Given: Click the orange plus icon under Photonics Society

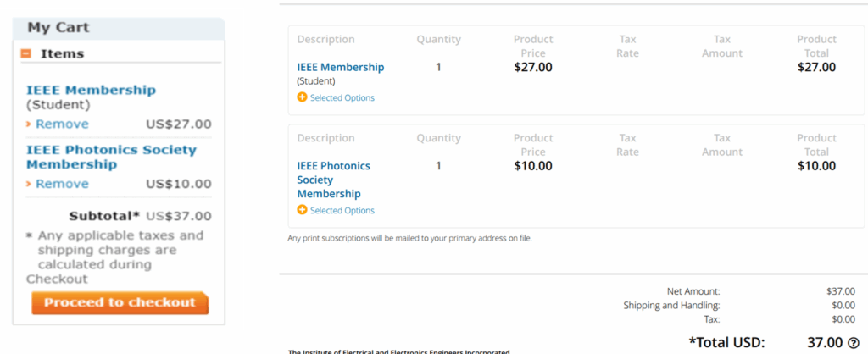Looking at the screenshot, I should click(302, 210).
